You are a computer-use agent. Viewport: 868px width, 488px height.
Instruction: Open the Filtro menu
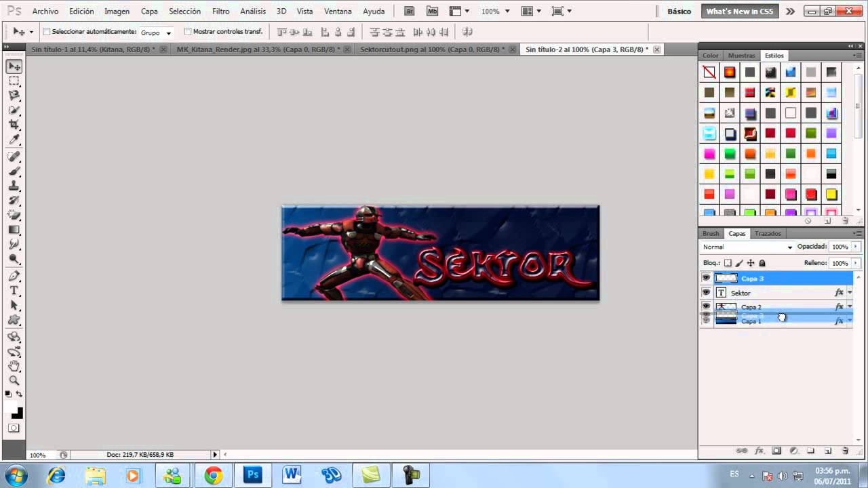(220, 12)
